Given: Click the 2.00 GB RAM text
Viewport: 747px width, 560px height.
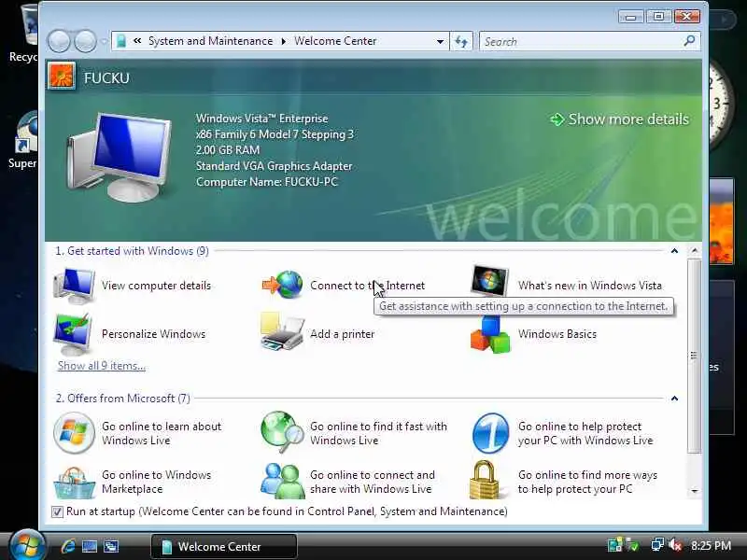Looking at the screenshot, I should point(228,150).
